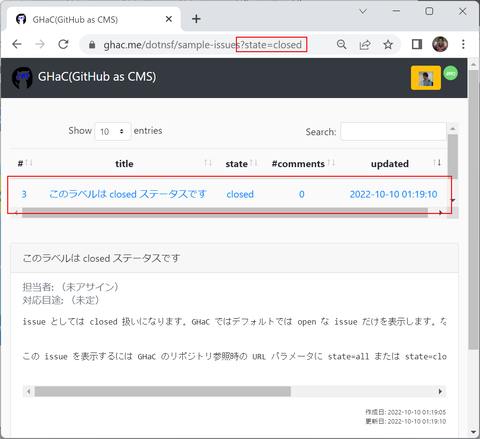Click the 対応目途: (未定) line
The image size is (480, 439).
(x=61, y=300)
